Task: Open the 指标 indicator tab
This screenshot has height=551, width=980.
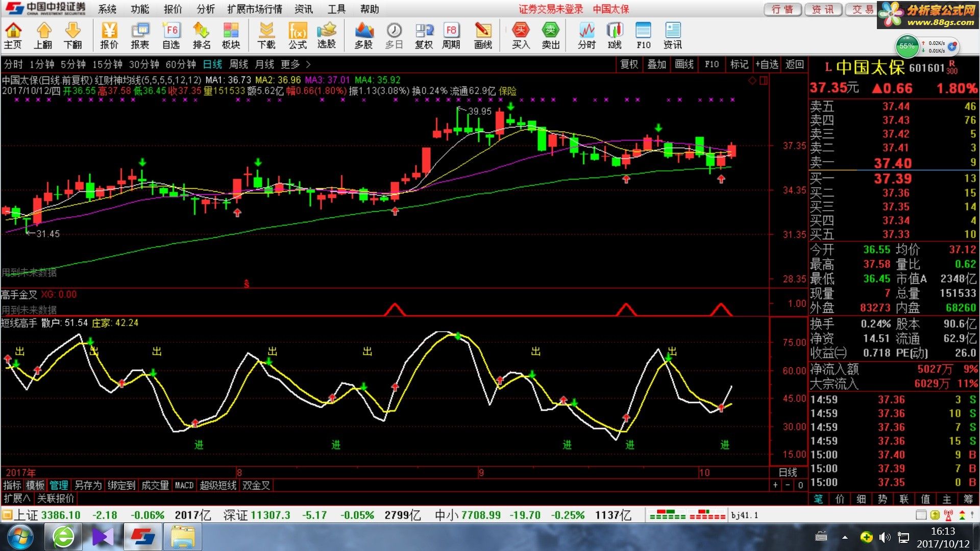Action: pyautogui.click(x=12, y=485)
